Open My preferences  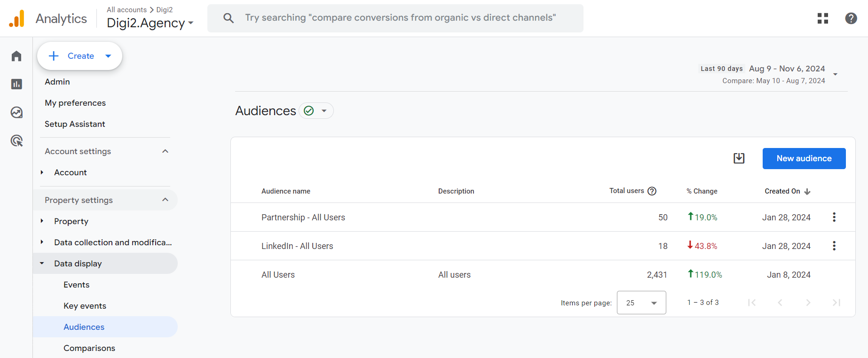(75, 103)
